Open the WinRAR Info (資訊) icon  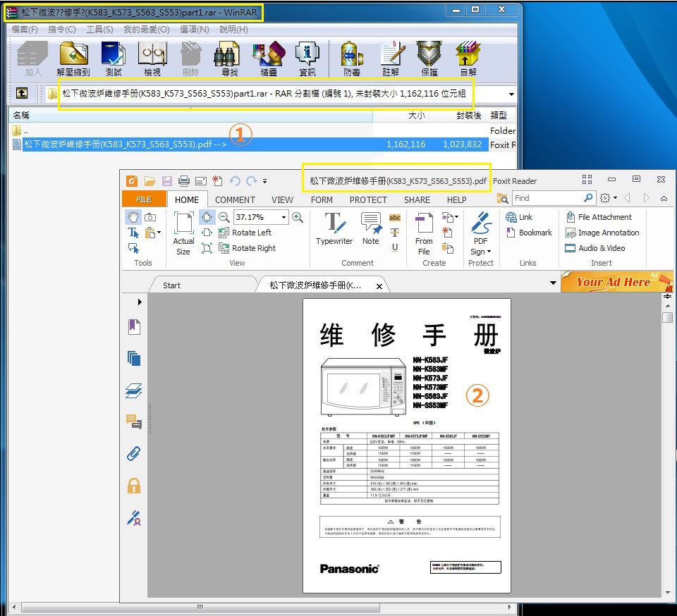[x=307, y=58]
